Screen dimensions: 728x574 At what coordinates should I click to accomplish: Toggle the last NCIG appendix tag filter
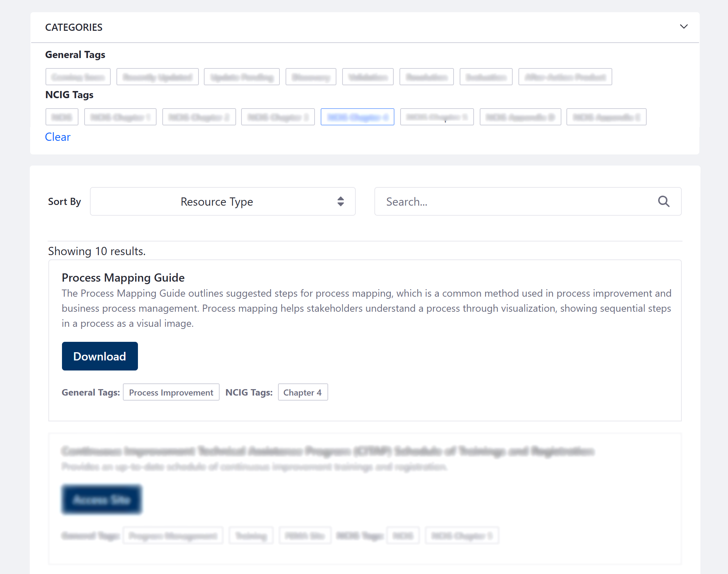pyautogui.click(x=606, y=117)
